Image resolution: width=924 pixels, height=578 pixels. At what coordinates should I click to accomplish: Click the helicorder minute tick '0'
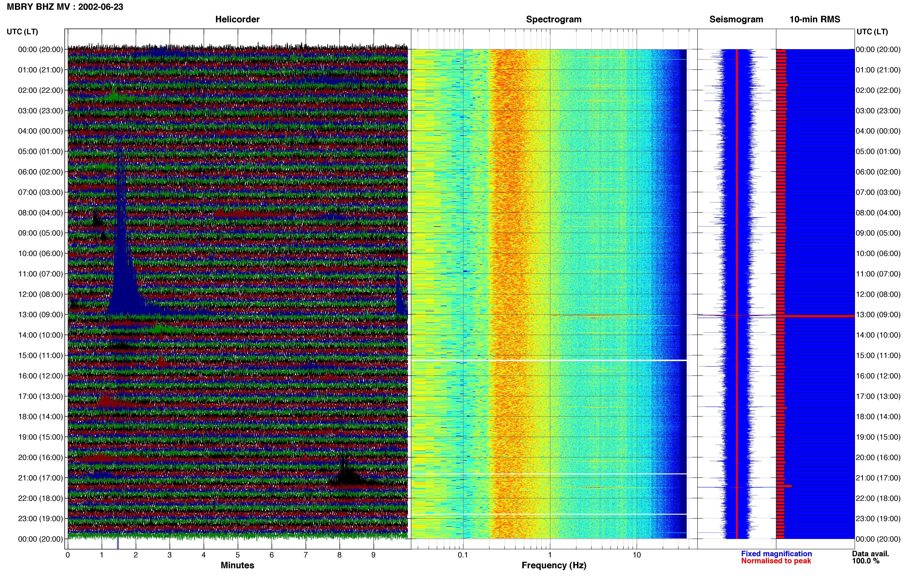pyautogui.click(x=68, y=555)
